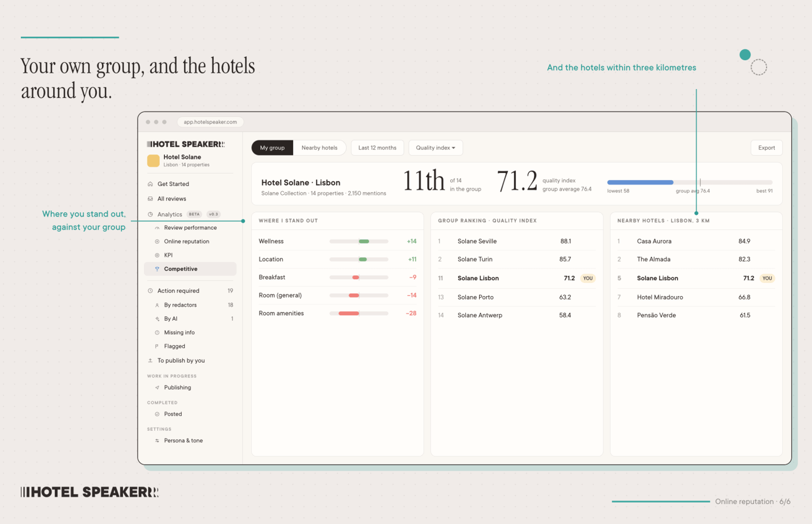Click the Analytics chart icon

click(x=150, y=214)
